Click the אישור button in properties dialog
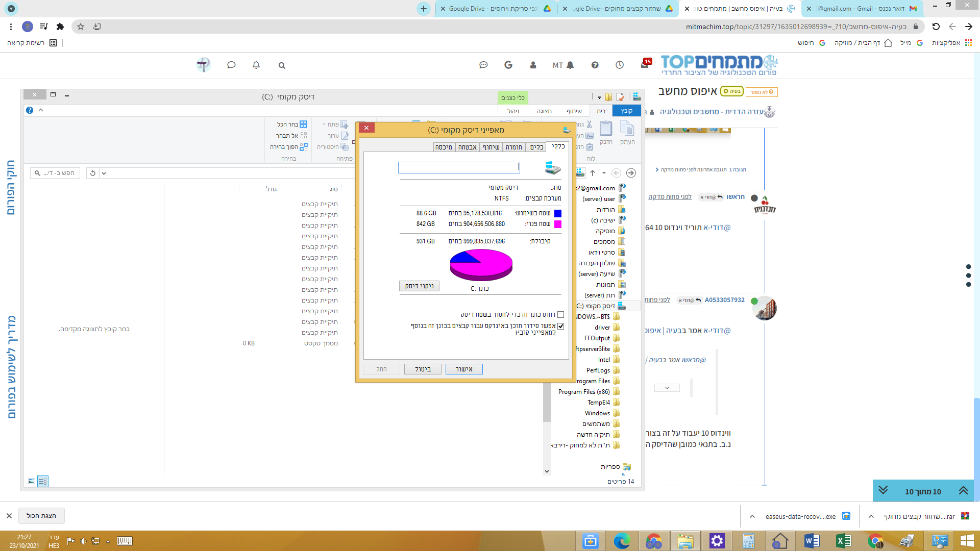The image size is (980, 551). pyautogui.click(x=464, y=369)
